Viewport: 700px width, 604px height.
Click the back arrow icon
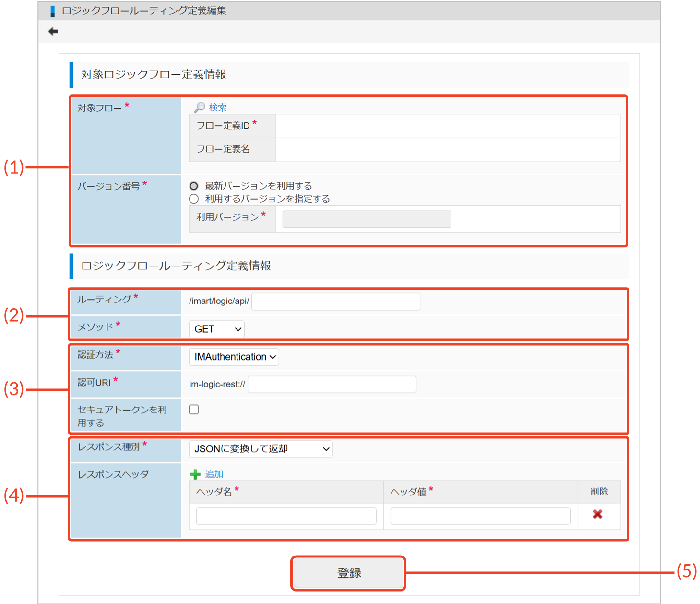(x=53, y=31)
